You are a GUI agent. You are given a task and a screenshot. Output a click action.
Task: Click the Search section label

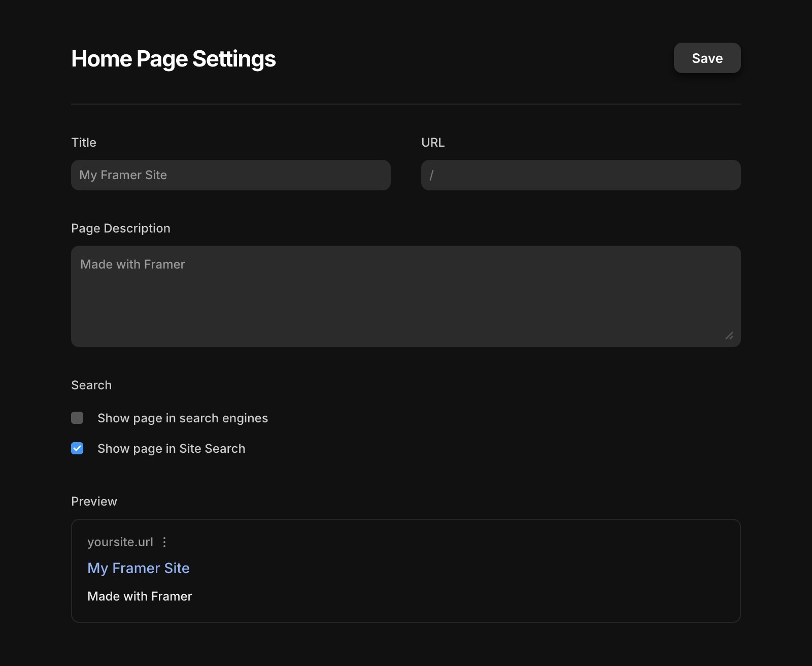[91, 385]
